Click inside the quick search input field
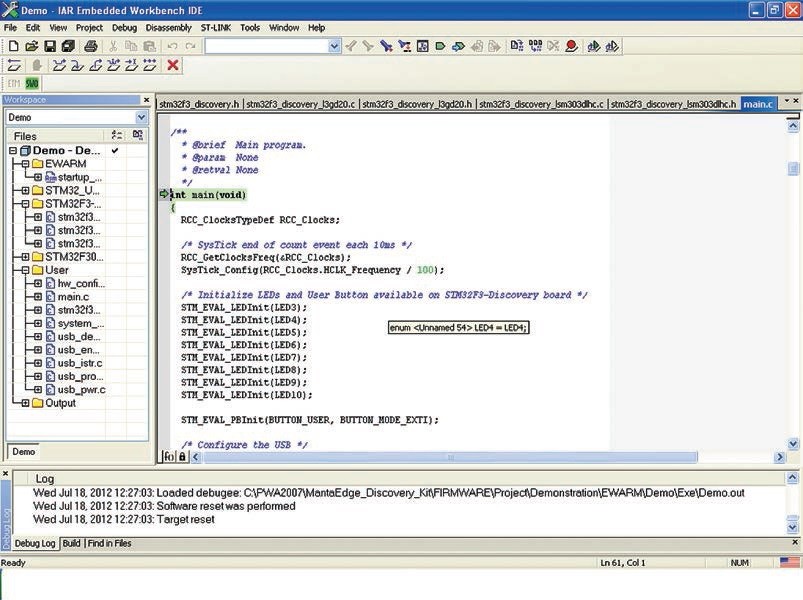 click(x=266, y=47)
